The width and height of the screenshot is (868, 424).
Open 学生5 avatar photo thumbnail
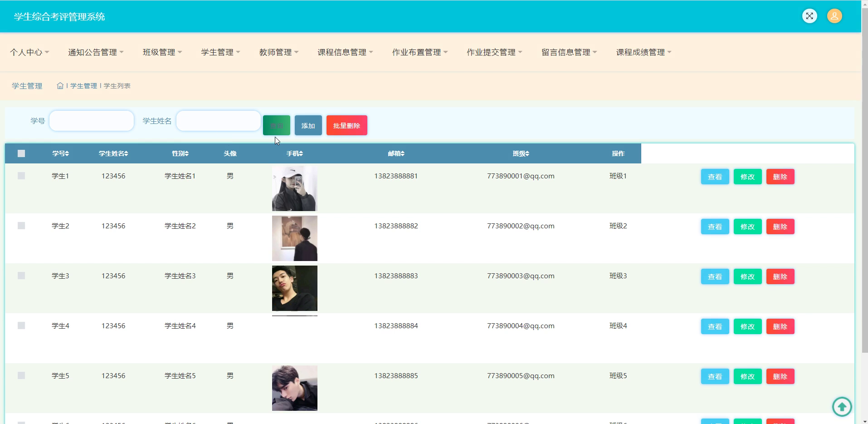pos(295,388)
